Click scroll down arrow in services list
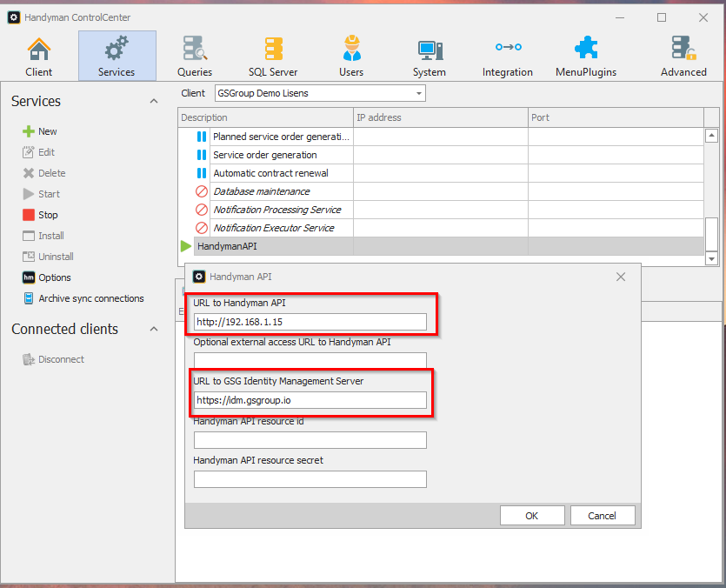Image resolution: width=726 pixels, height=588 pixels. click(x=711, y=258)
